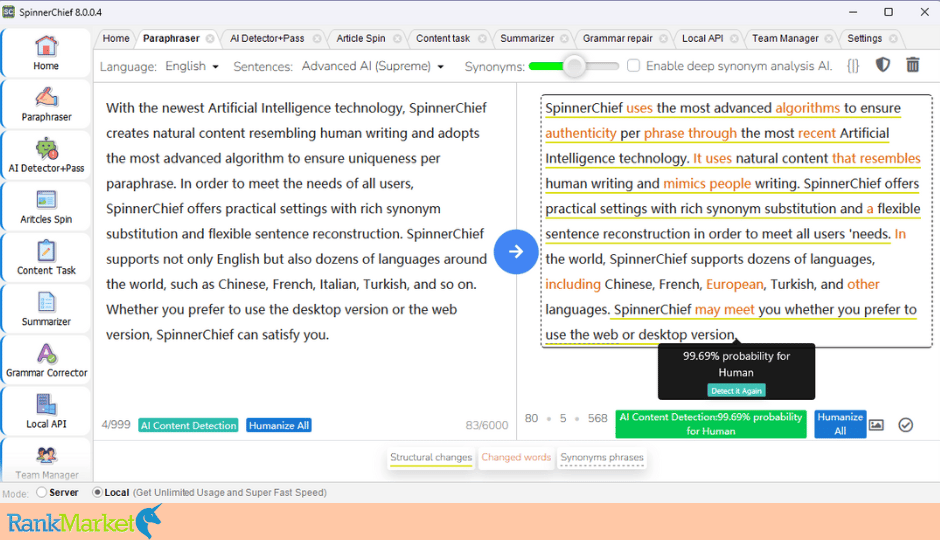The height and width of the screenshot is (540, 940).
Task: Open Team Manager in the sidebar
Action: (x=46, y=461)
